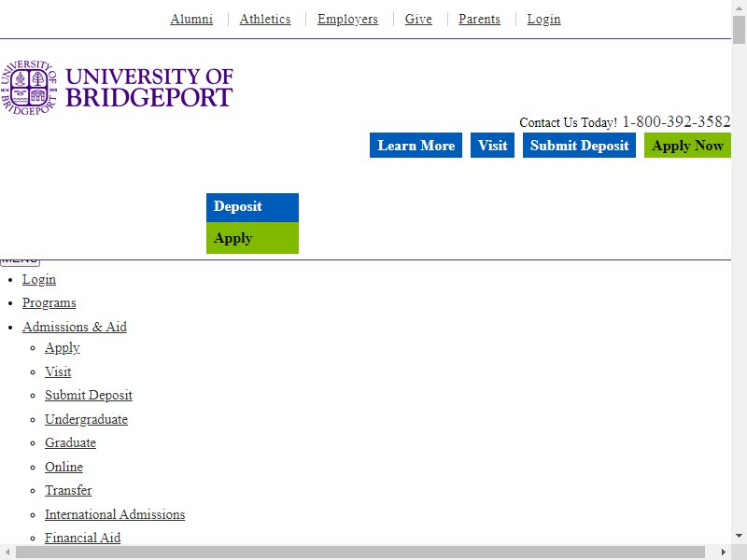747x560 pixels.
Task: Click the blue Submit Deposit button
Action: click(579, 145)
